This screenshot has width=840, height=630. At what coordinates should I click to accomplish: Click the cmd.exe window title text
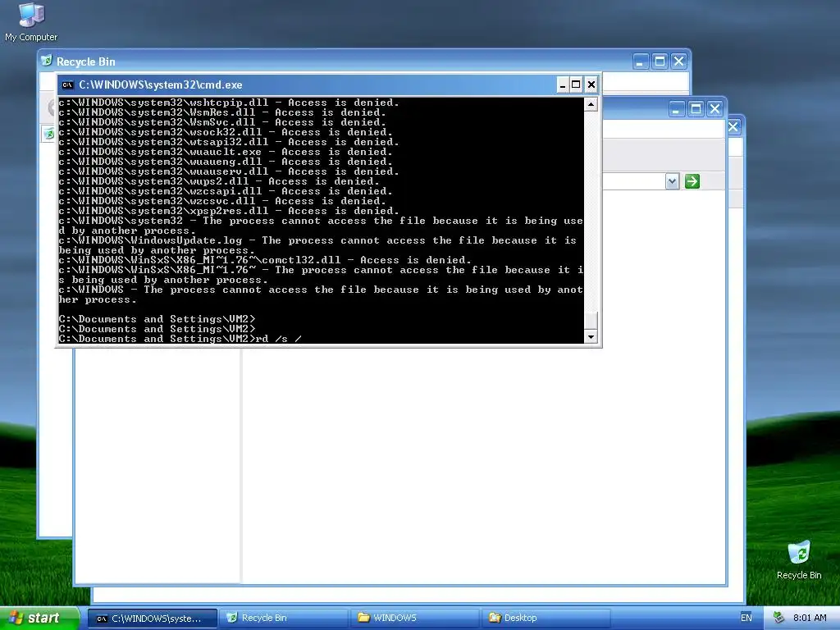pyautogui.click(x=161, y=84)
